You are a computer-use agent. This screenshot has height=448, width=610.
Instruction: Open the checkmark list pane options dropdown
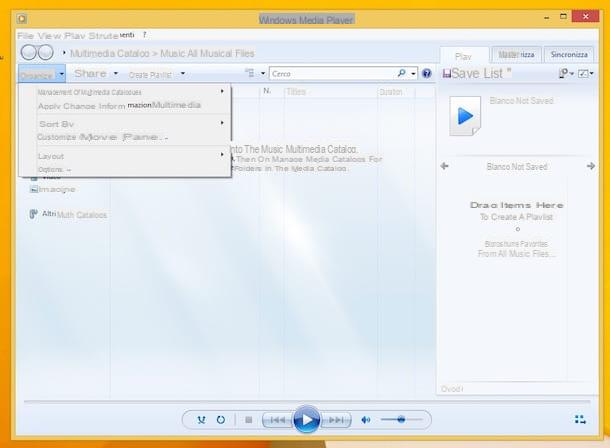(585, 73)
